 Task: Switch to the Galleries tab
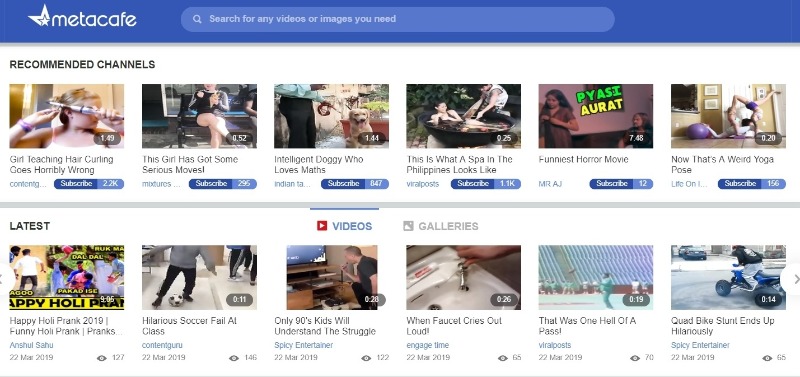pos(441,226)
